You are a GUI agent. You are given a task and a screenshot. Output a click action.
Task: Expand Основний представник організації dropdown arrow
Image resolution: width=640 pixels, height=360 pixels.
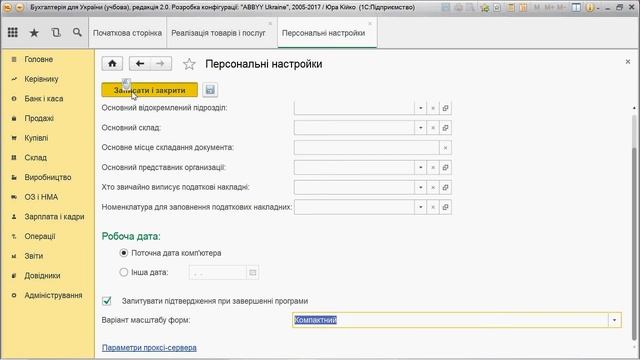[x=421, y=167]
